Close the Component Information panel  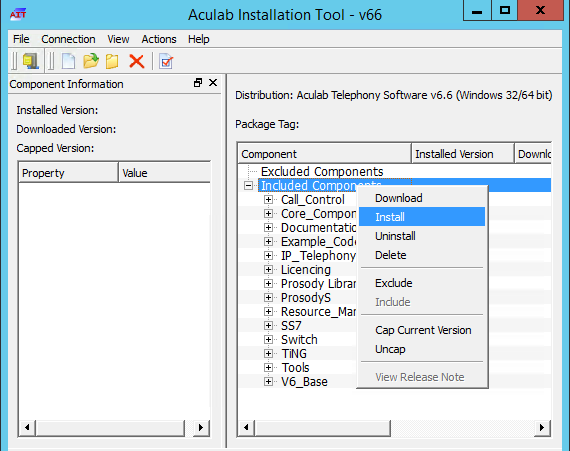[213, 83]
